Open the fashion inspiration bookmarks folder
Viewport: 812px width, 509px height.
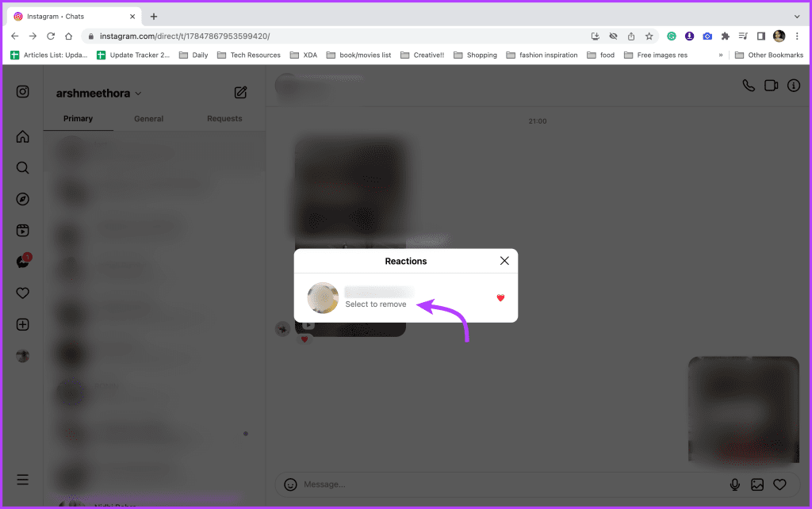click(x=542, y=55)
